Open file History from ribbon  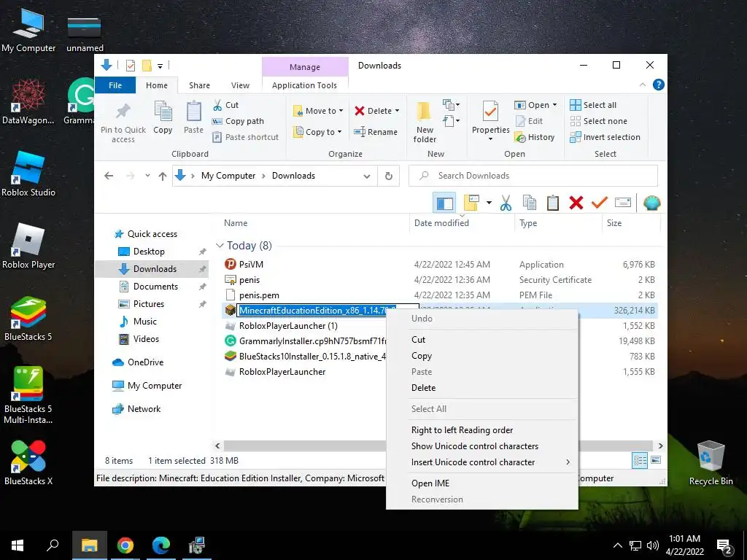[535, 137]
